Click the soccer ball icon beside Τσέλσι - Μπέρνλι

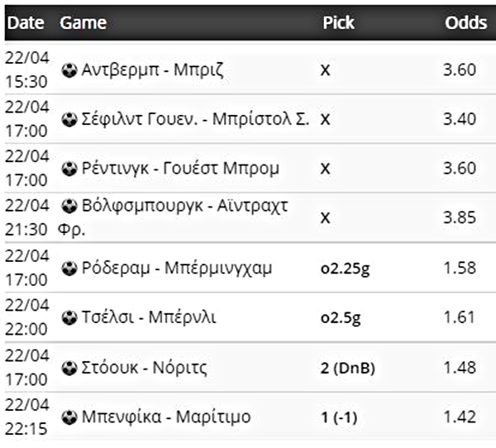tap(69, 318)
